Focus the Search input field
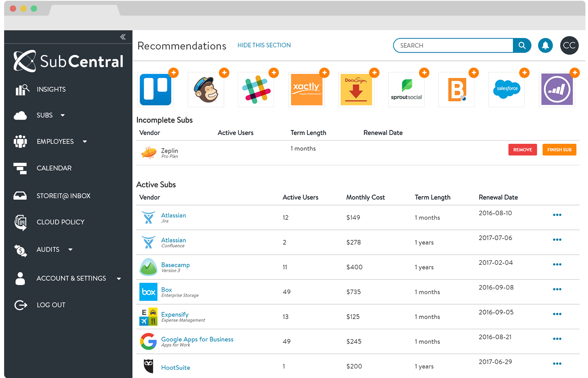 click(453, 46)
